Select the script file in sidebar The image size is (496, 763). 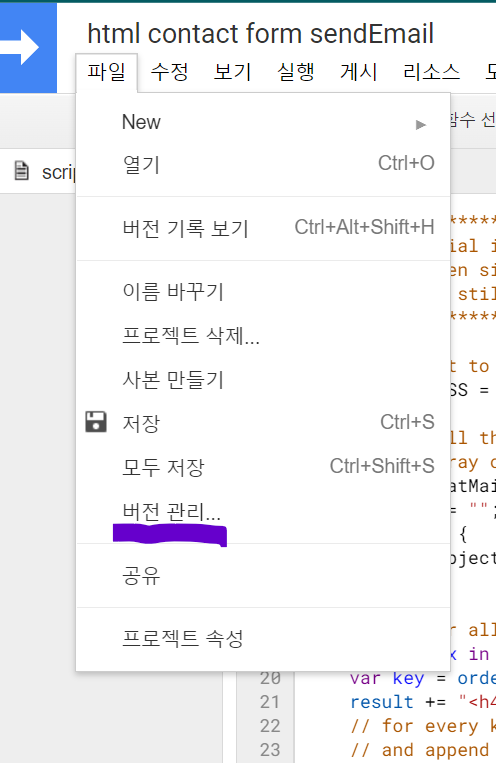[x=38, y=171]
